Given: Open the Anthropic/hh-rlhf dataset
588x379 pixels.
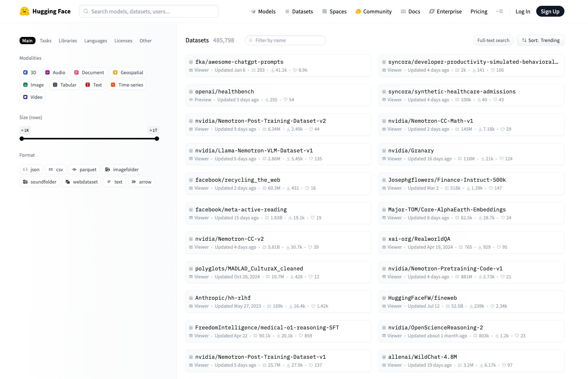Looking at the screenshot, I should click(223, 298).
